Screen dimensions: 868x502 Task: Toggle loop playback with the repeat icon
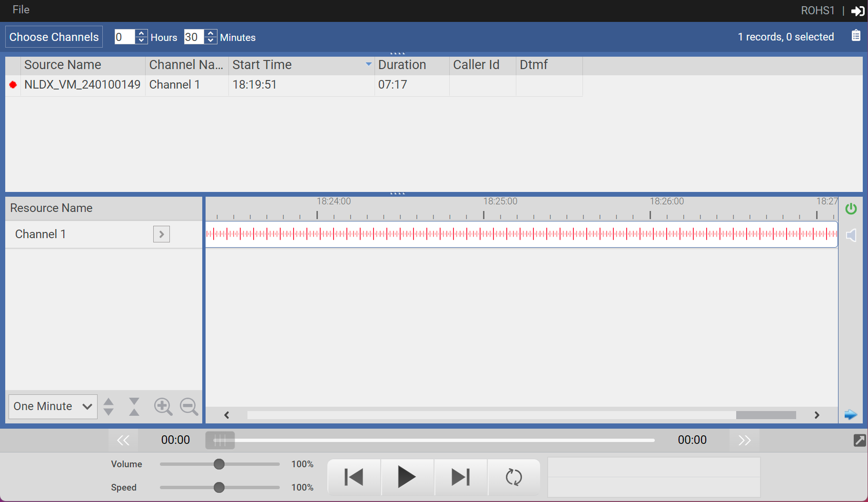tap(513, 477)
